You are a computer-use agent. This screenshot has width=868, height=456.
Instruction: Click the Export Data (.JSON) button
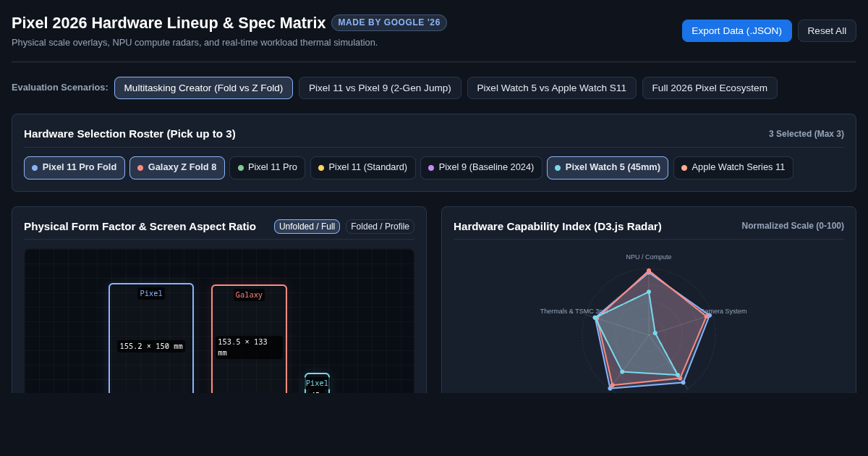tap(736, 30)
